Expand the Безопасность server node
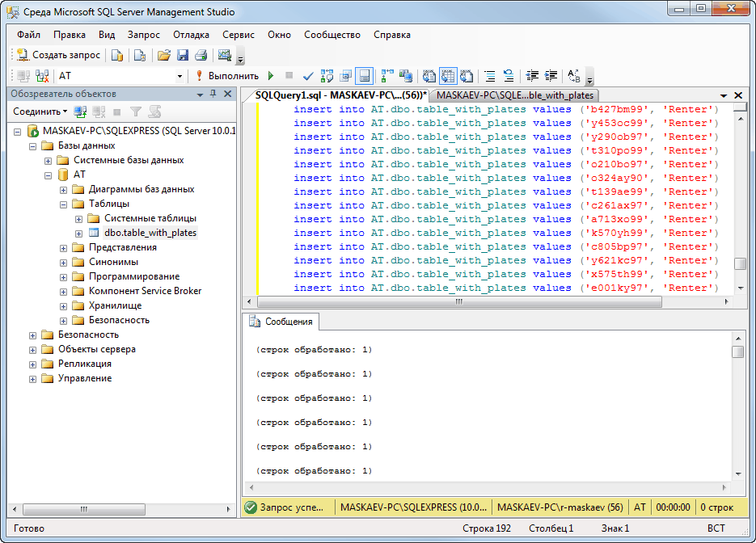 pos(33,335)
